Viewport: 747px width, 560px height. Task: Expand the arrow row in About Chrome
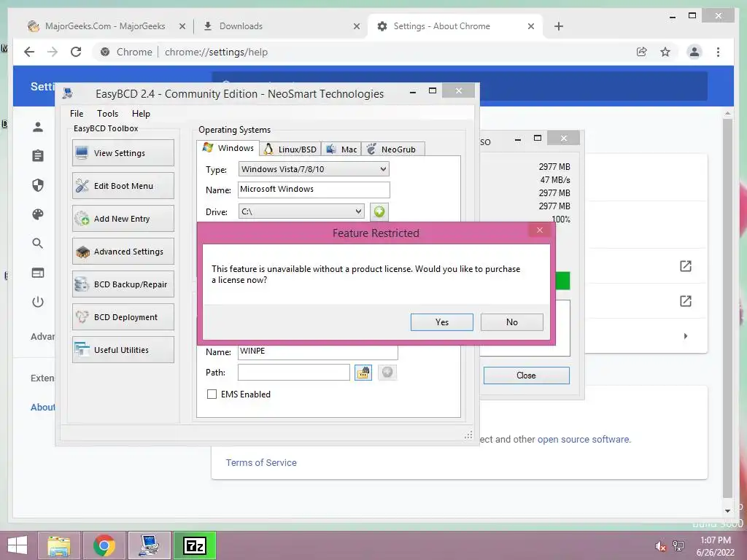point(686,336)
